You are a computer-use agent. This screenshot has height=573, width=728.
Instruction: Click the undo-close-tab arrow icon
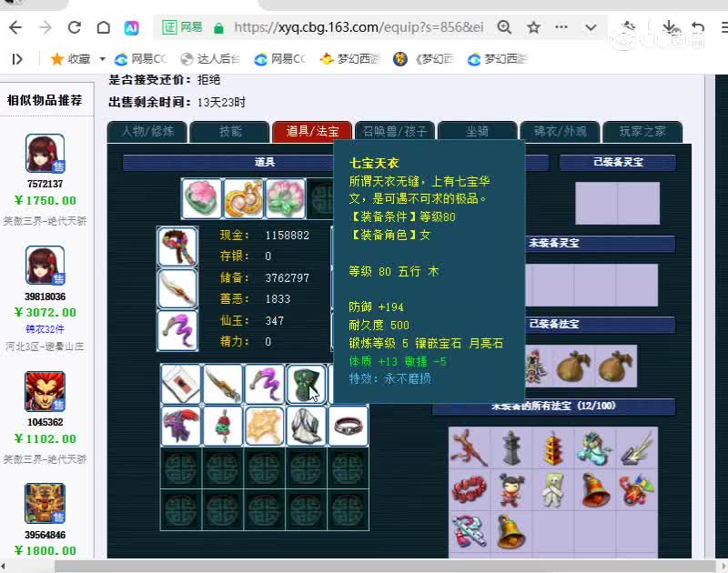pyautogui.click(x=697, y=28)
